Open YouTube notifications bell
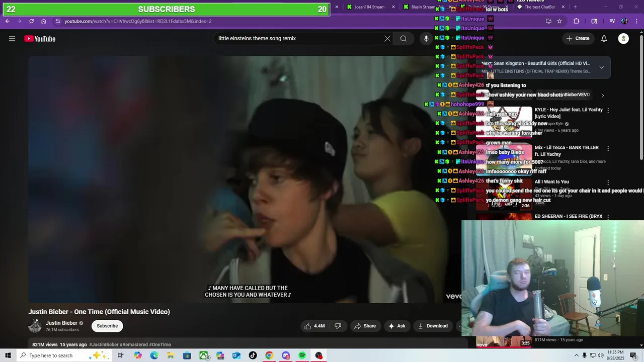The width and height of the screenshot is (644, 362). [x=604, y=38]
